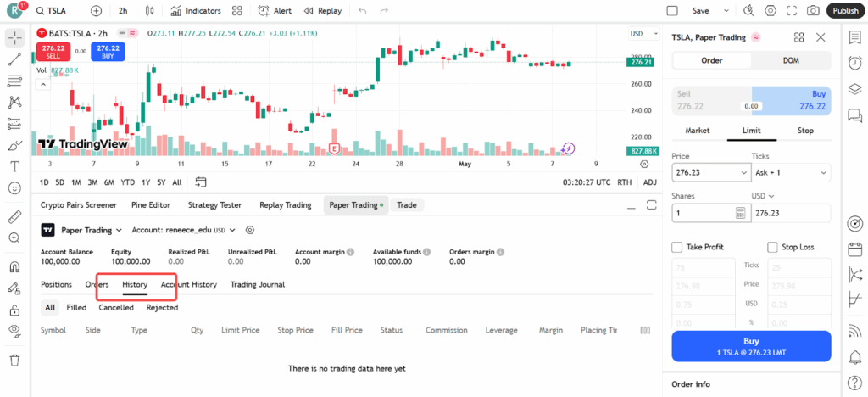Click the Shares quantity input field
868x397 pixels.
pyautogui.click(x=702, y=214)
